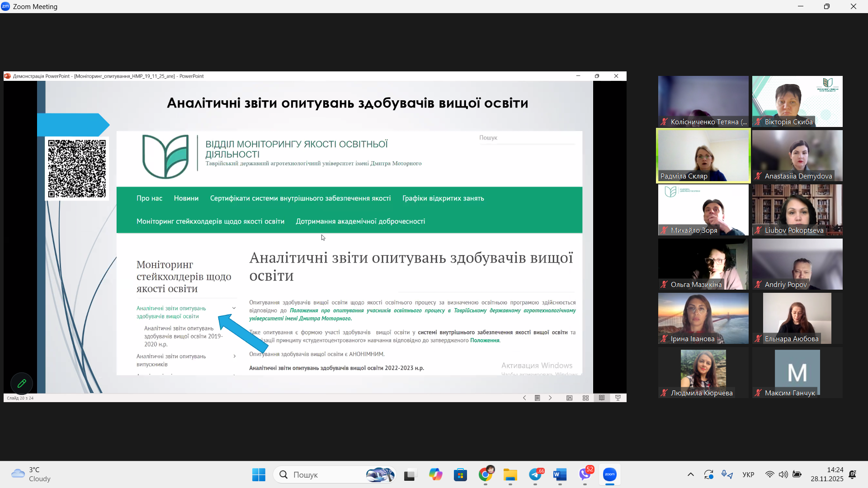Open speaker notes via the notes icon
Viewport: 868px width, 488px height.
click(537, 398)
